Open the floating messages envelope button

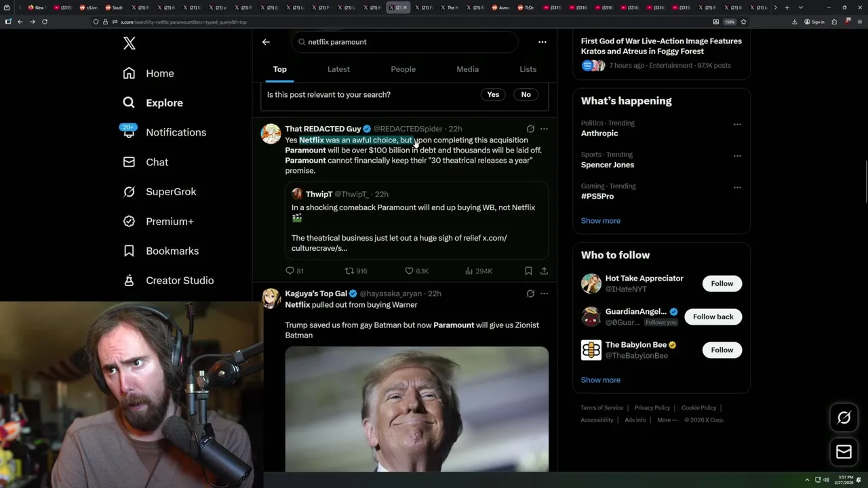pyautogui.click(x=844, y=452)
